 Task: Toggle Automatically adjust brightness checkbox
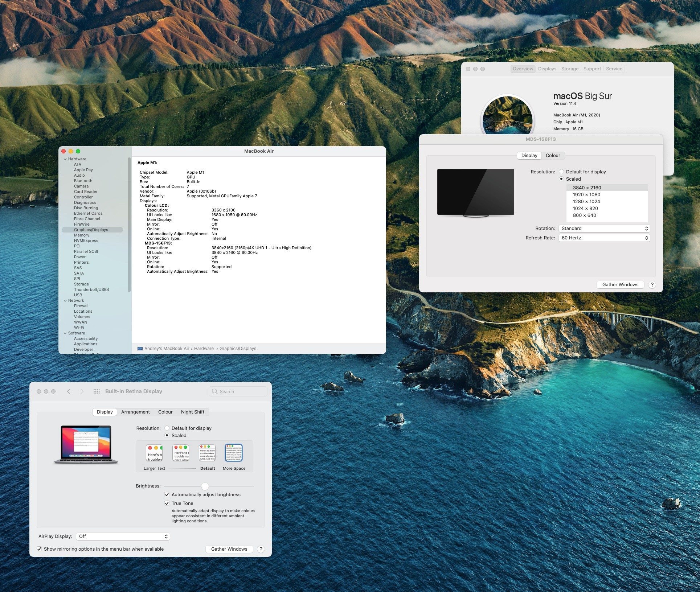pyautogui.click(x=167, y=494)
